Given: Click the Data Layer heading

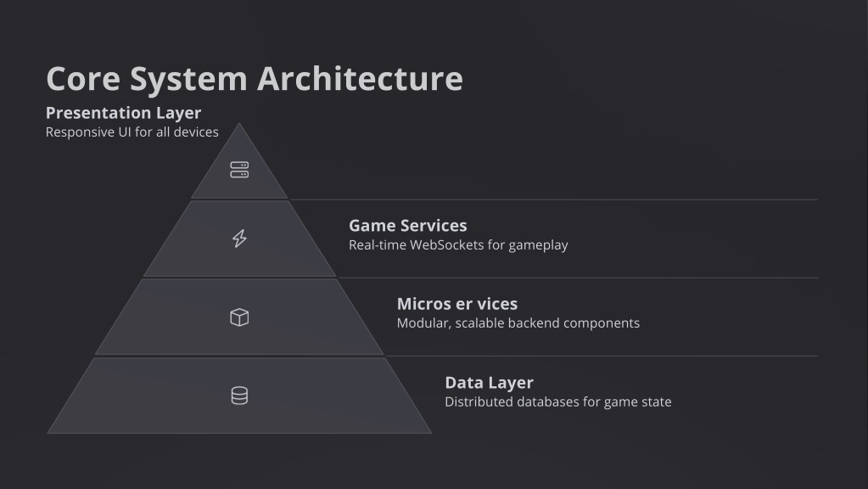Looking at the screenshot, I should pyautogui.click(x=490, y=382).
